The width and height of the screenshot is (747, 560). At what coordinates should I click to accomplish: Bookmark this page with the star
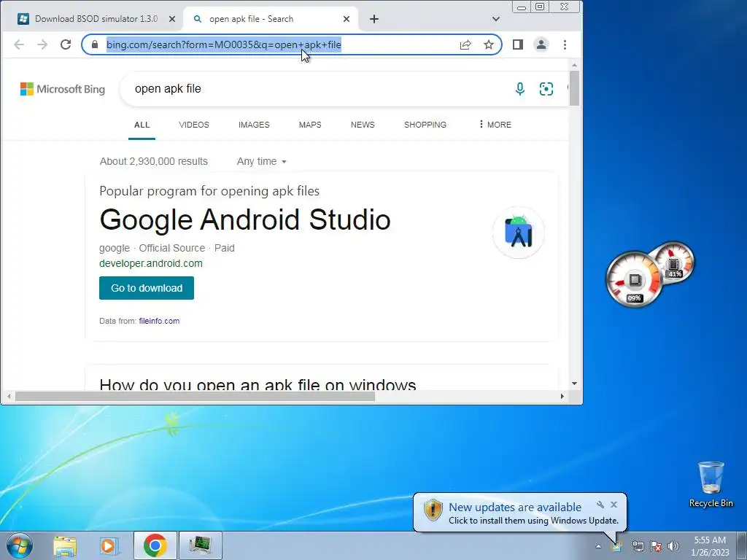point(489,44)
